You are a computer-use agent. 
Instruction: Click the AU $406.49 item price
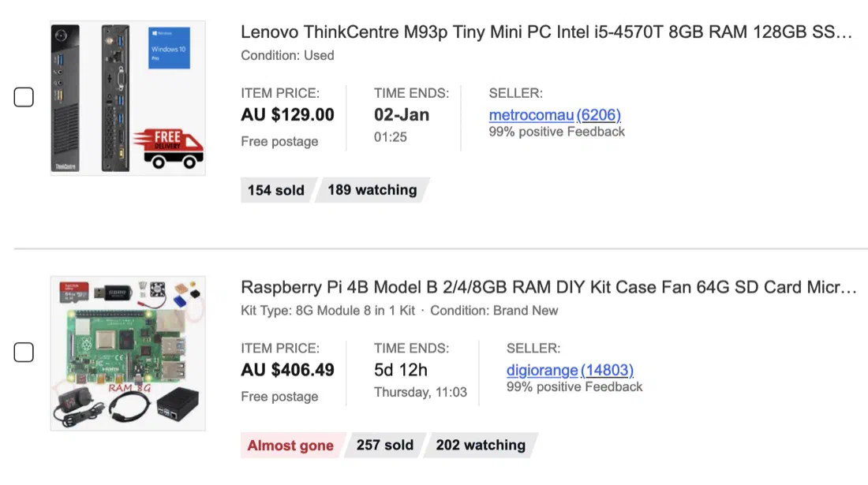(288, 370)
